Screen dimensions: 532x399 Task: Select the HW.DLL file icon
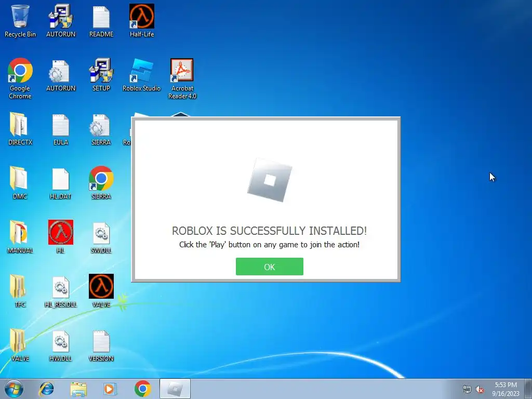[x=61, y=345]
